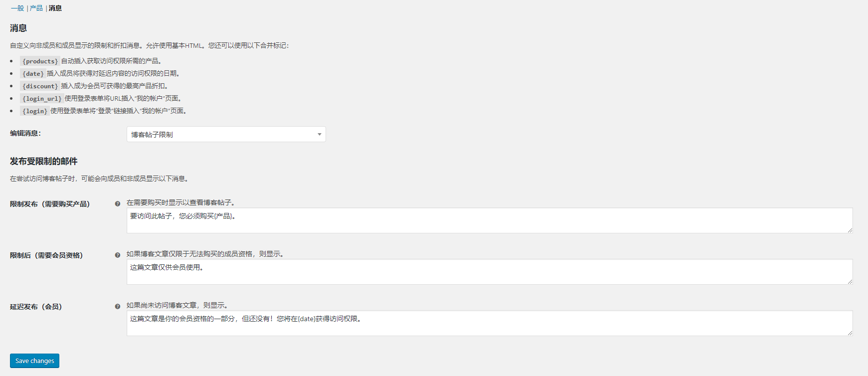Screen dimensions: 868x376
Task: Click the Save changes button
Action: tap(35, 361)
